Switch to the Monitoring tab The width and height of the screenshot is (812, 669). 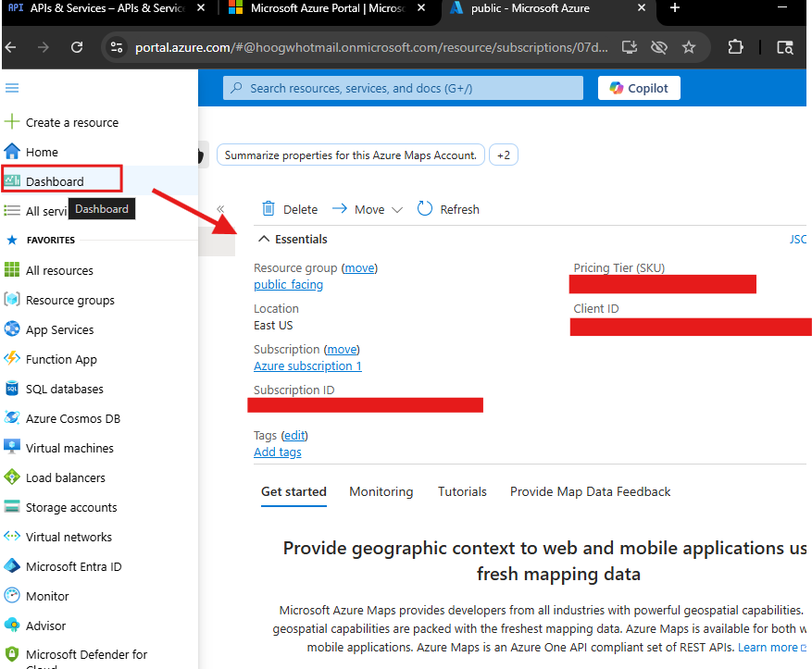[x=381, y=491]
